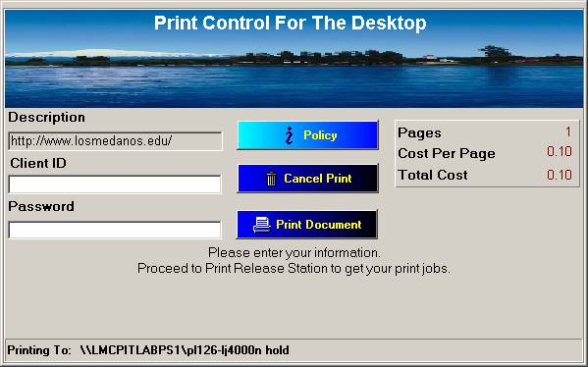Click the Description label

[46, 118]
